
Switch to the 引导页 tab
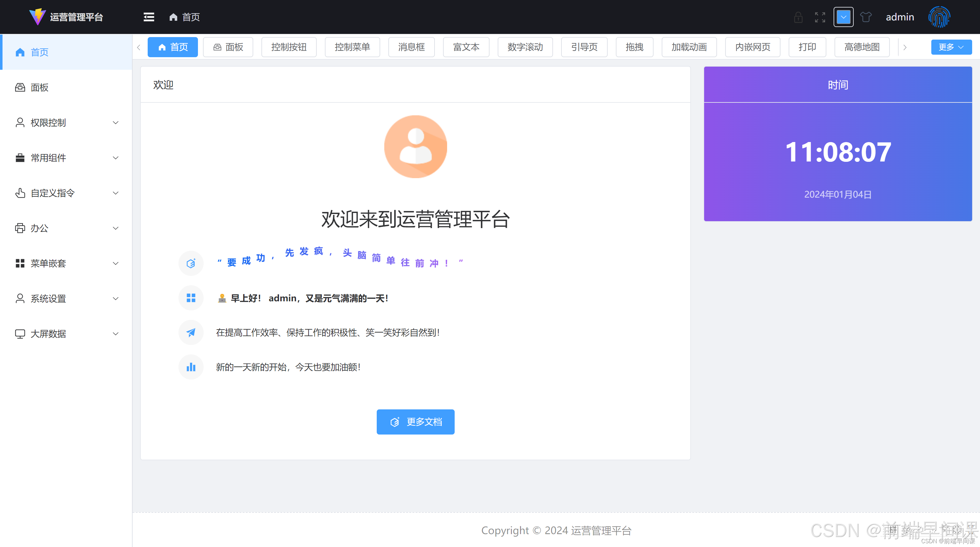[584, 47]
